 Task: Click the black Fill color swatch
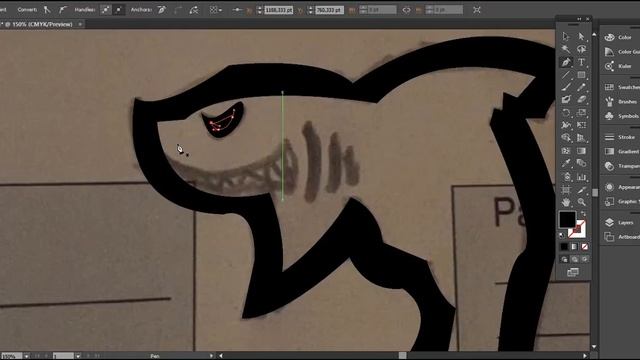pos(567,220)
